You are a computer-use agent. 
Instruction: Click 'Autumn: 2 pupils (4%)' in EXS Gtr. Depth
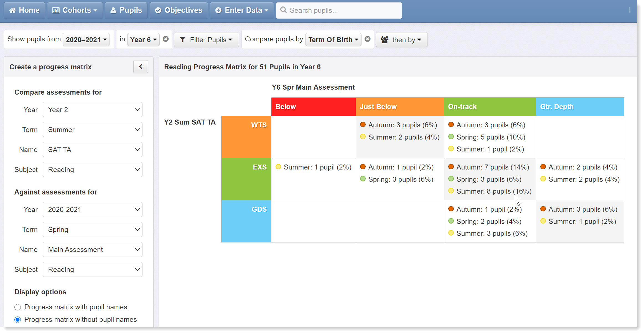pos(583,167)
